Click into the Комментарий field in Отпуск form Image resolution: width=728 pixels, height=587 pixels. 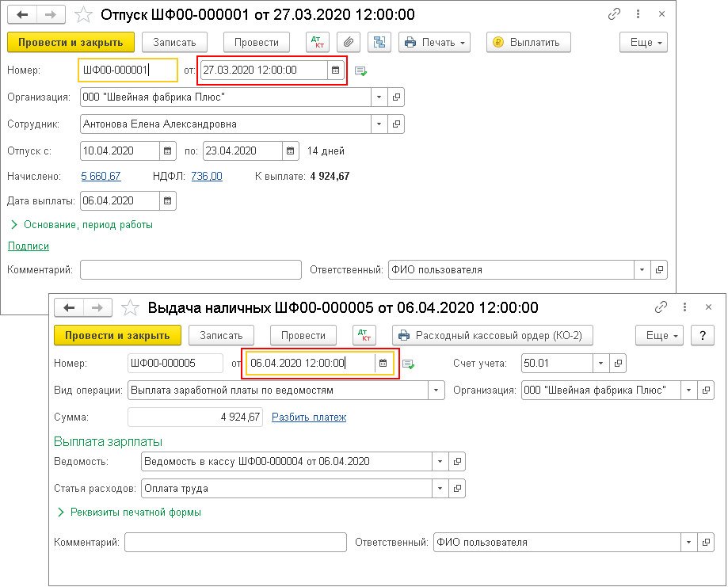pos(190,270)
